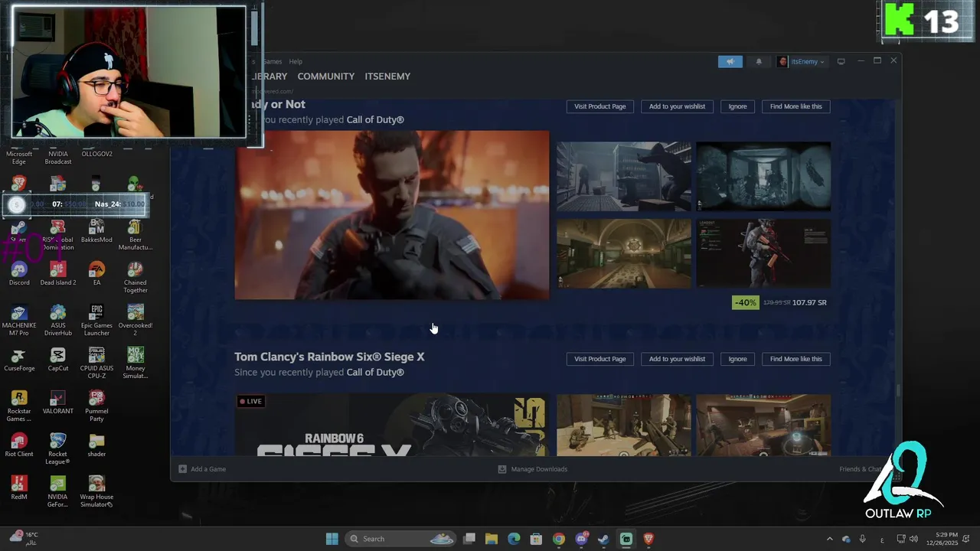Expand the itsEnemy account dropdown
The width and height of the screenshot is (980, 551).
pyautogui.click(x=802, y=61)
